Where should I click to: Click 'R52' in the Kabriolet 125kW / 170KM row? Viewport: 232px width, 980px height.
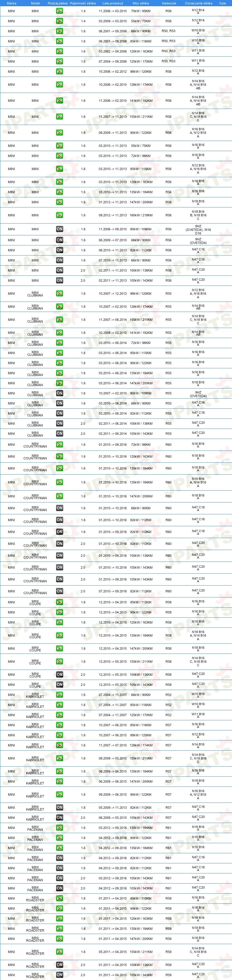point(169,715)
